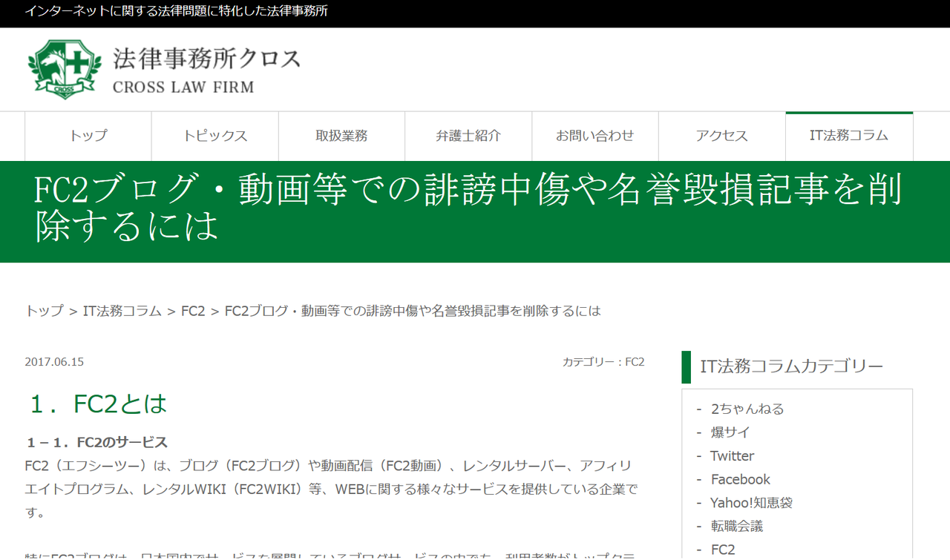Open the お問い合わせ navigation tab
The width and height of the screenshot is (950, 560).
coord(595,136)
